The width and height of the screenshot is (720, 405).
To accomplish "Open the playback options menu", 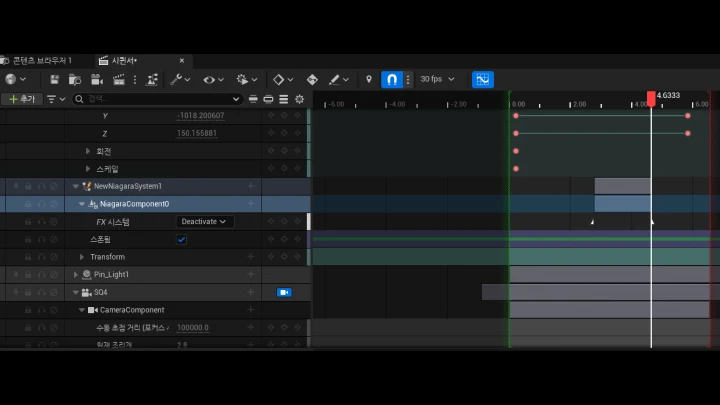I will coord(247,79).
